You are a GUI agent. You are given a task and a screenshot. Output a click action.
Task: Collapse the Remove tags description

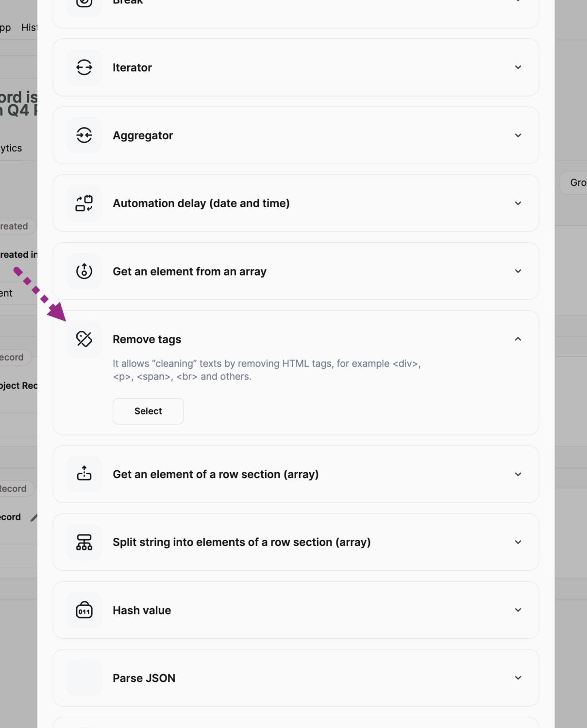point(518,339)
